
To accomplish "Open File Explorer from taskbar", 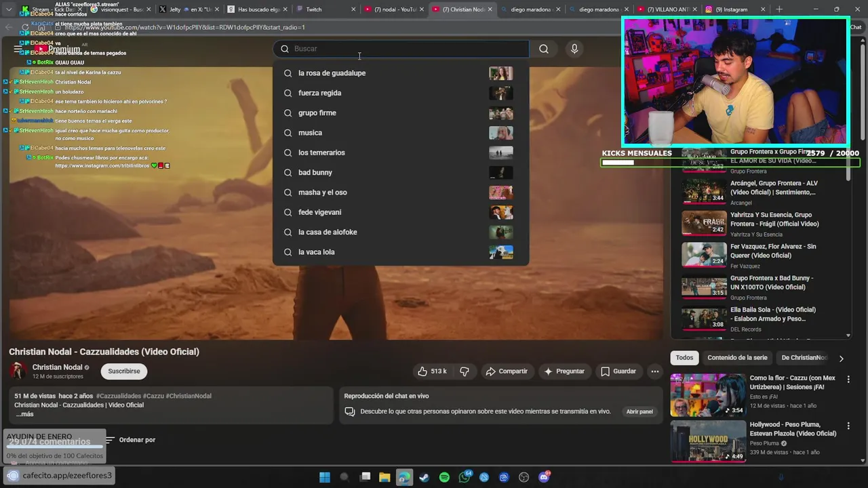I will point(384,477).
